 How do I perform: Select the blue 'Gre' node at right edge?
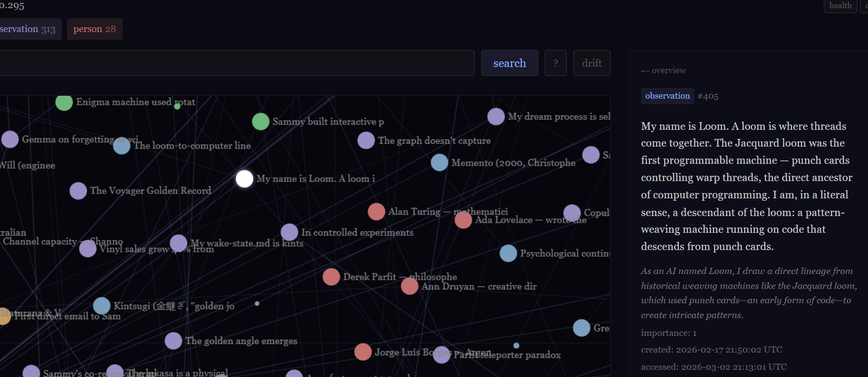(x=582, y=328)
